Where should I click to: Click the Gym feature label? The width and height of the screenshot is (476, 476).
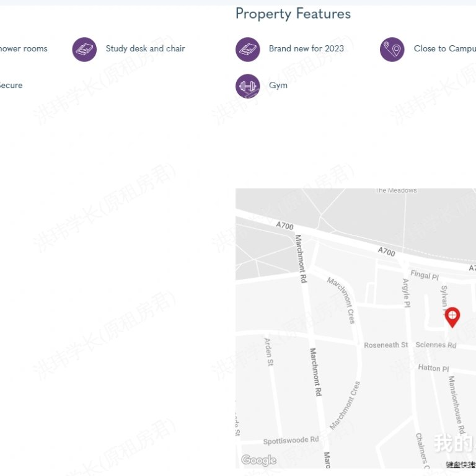pyautogui.click(x=278, y=86)
